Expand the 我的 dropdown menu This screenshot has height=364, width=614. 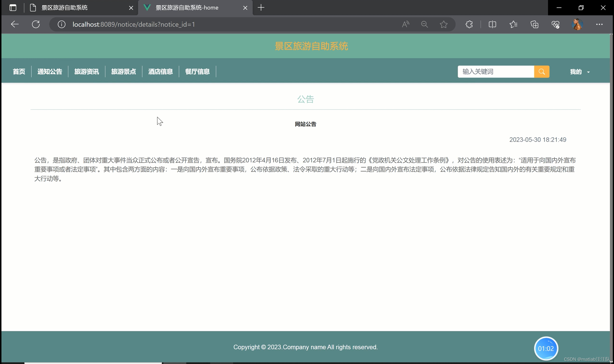[x=580, y=72]
